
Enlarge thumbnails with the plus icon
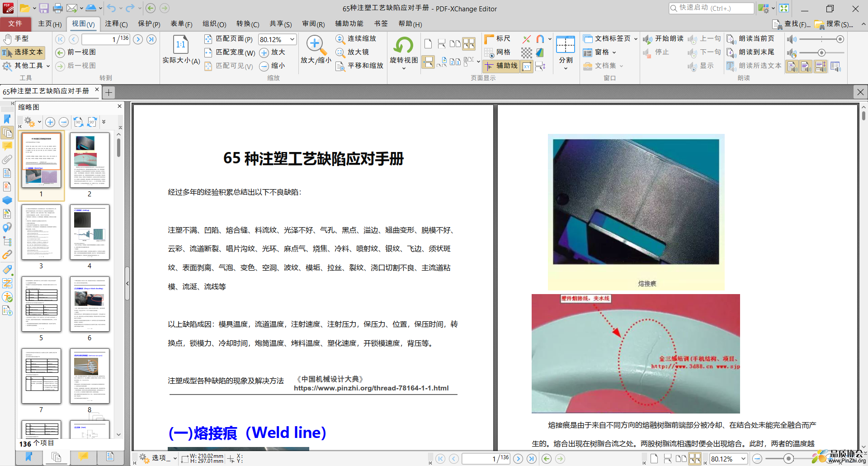[x=50, y=122]
